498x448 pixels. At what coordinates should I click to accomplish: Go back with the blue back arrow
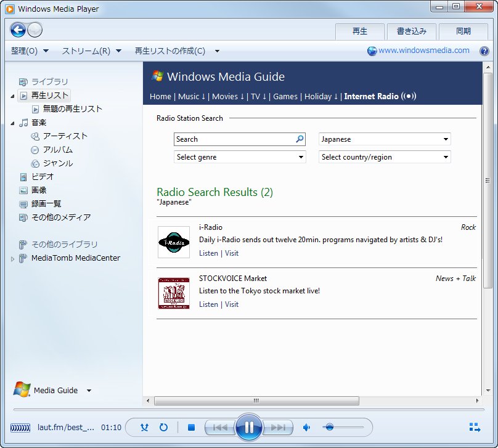click(18, 30)
